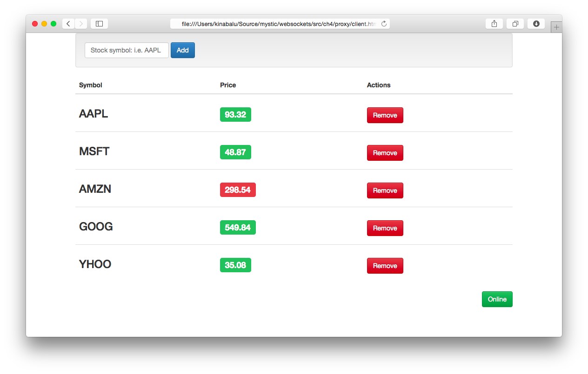Click the green macOS fullscreen window button
The width and height of the screenshot is (588, 374).
click(53, 24)
